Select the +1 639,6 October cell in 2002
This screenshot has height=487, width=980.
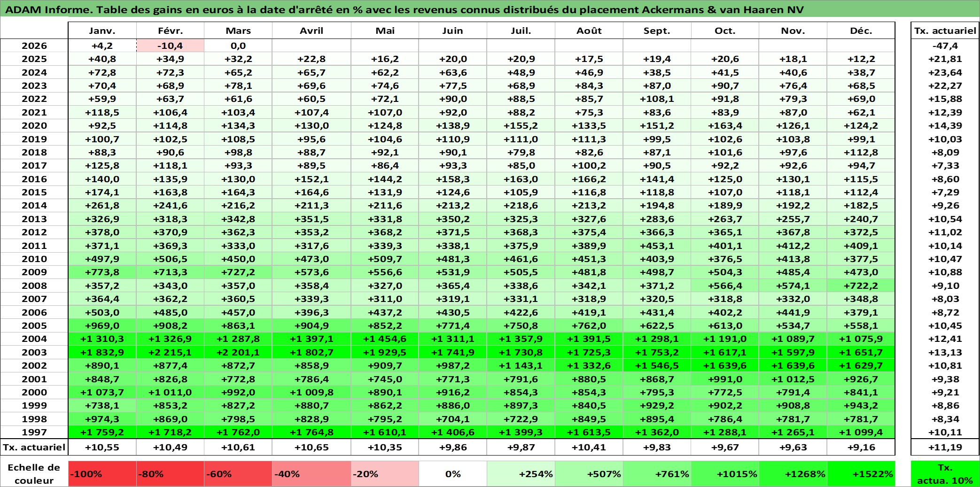click(725, 365)
